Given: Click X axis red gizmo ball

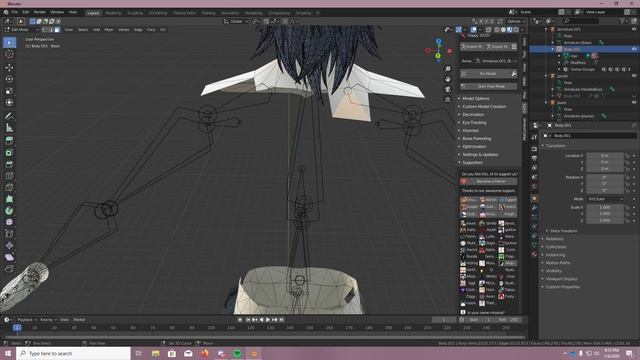Looking at the screenshot, I should 449,51.
